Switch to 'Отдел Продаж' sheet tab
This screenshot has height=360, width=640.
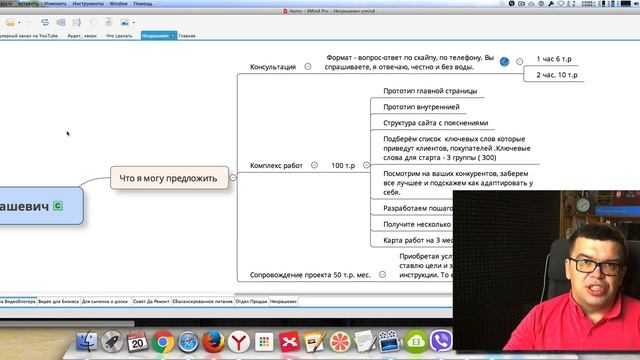tap(251, 301)
